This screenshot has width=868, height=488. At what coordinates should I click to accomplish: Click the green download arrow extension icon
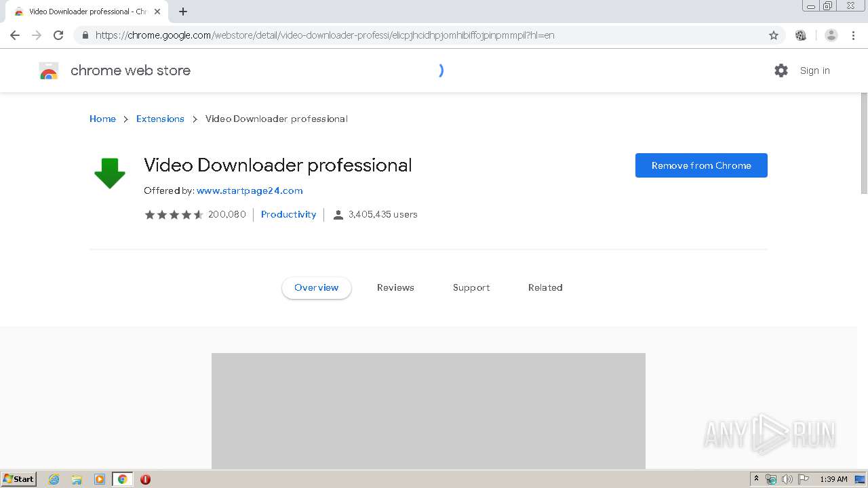pyautogui.click(x=110, y=173)
